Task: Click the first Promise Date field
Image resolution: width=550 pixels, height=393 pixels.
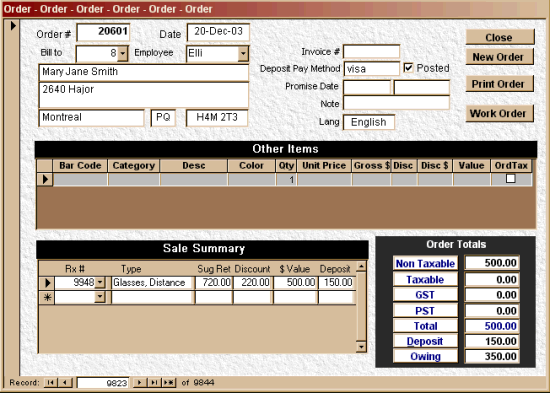Action: [367, 87]
